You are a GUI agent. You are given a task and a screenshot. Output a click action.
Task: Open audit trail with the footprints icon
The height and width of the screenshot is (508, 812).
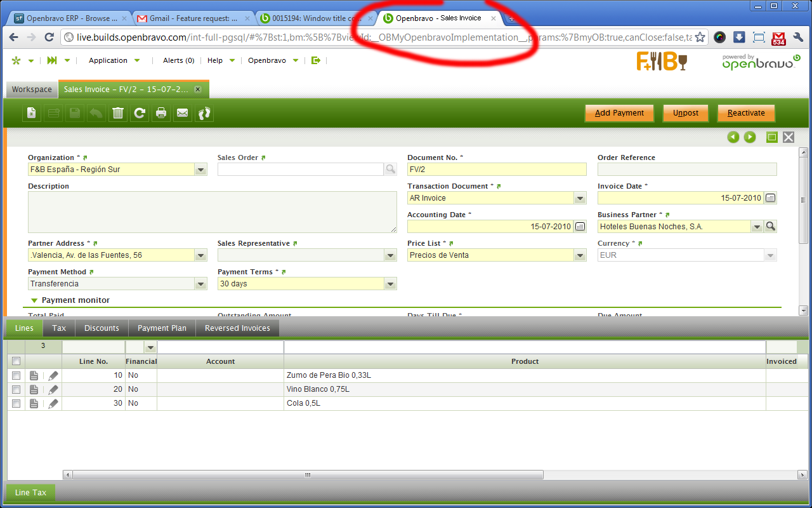(204, 113)
